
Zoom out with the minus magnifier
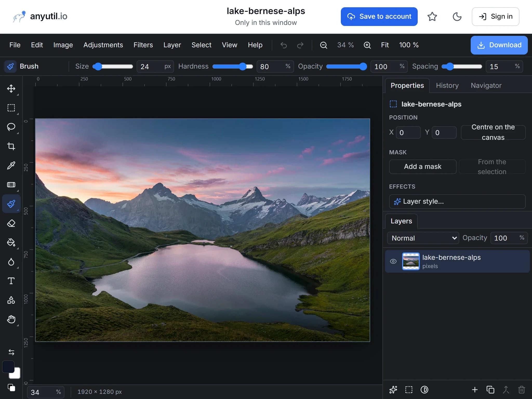click(x=323, y=45)
